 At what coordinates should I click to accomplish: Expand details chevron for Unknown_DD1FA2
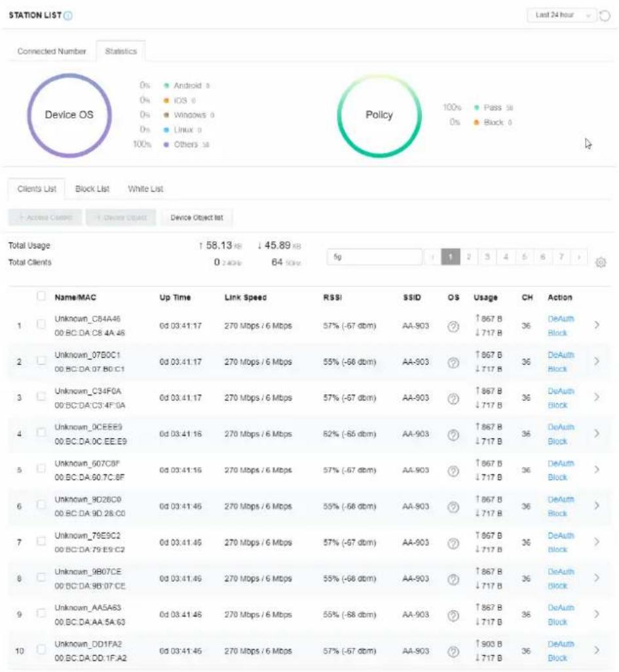[597, 650]
